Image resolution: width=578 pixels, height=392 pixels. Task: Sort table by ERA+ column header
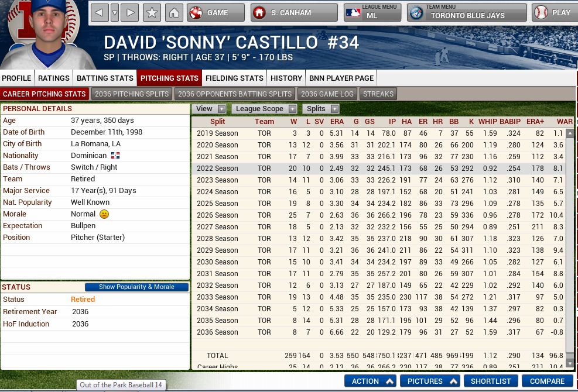tap(535, 122)
